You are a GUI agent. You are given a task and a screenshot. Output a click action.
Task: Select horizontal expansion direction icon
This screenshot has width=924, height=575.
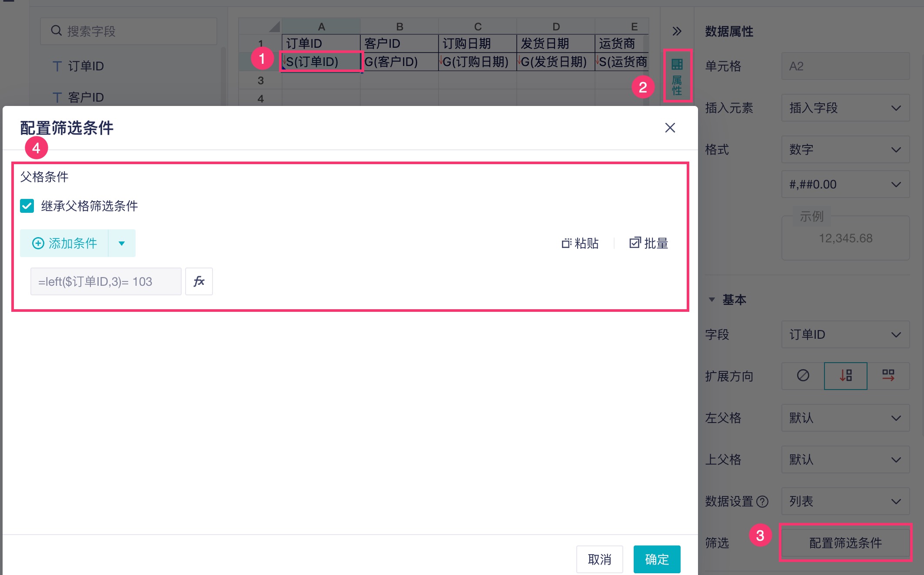click(888, 376)
